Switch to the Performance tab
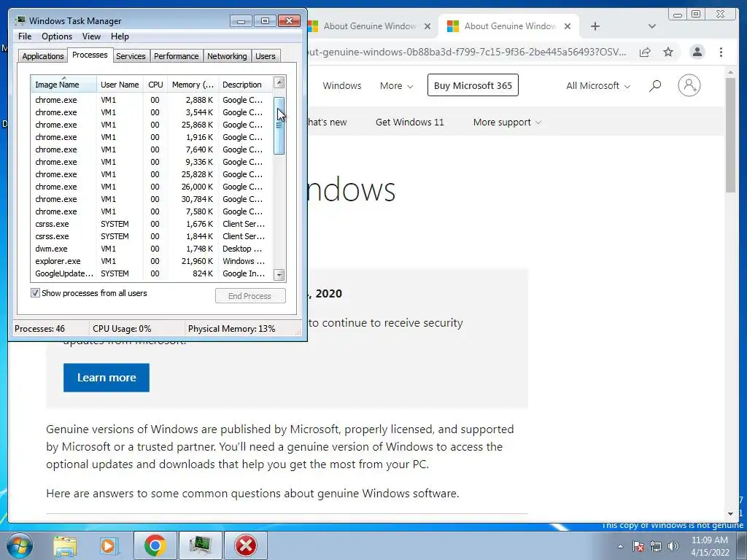Viewport: 747px width, 560px height. click(177, 56)
